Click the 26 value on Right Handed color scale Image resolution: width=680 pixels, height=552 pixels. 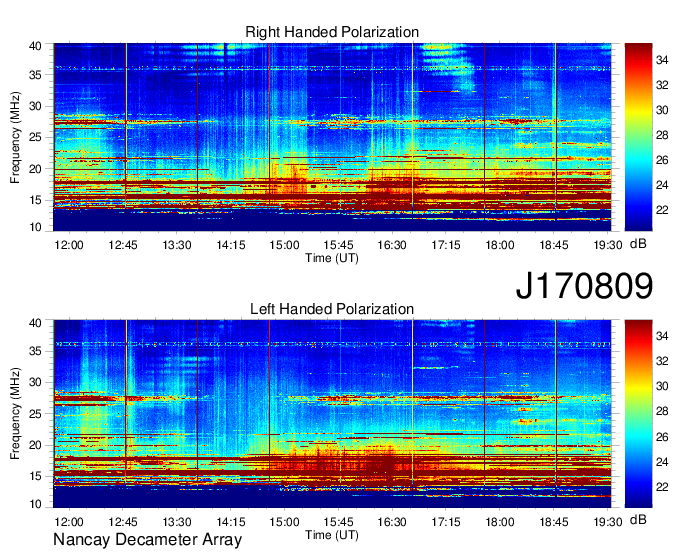tap(662, 160)
